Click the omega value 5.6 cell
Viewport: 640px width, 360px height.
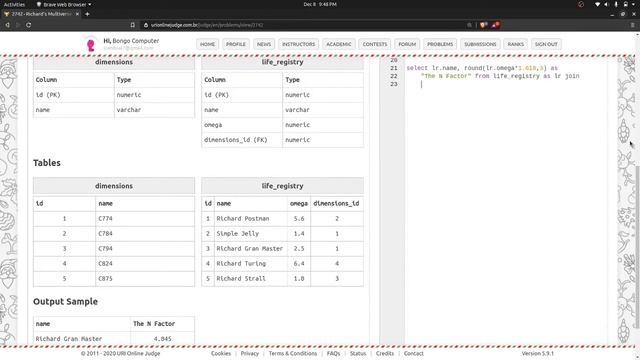pyautogui.click(x=299, y=219)
